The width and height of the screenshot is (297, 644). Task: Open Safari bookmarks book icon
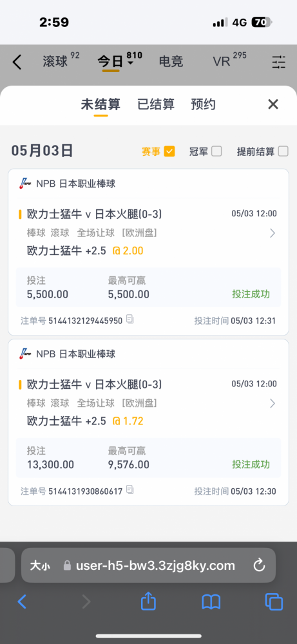(x=211, y=602)
